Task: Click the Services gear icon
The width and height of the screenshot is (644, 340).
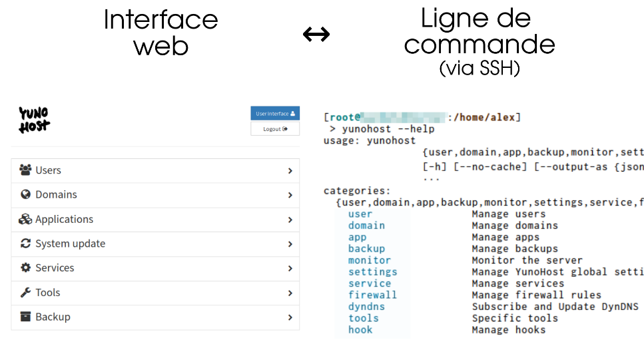Action: click(x=25, y=267)
